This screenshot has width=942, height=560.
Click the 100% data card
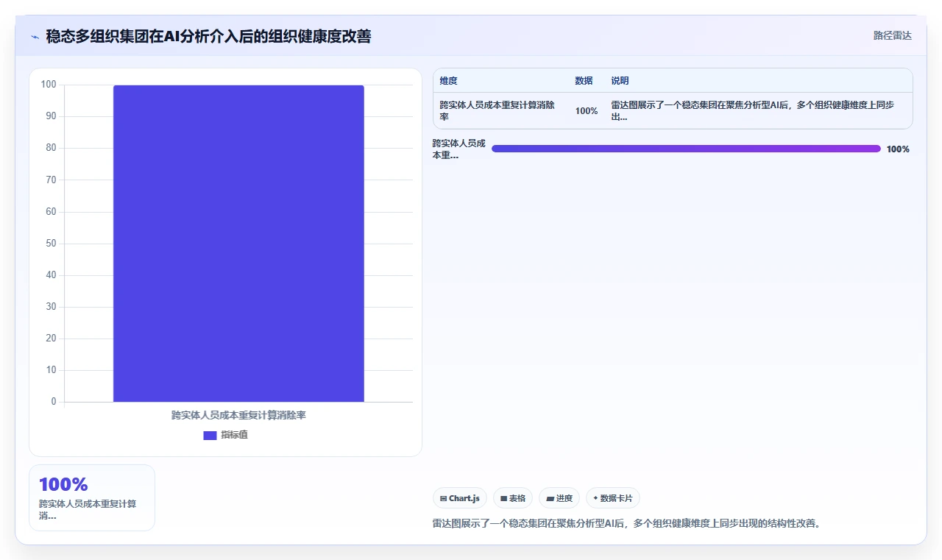[92, 497]
